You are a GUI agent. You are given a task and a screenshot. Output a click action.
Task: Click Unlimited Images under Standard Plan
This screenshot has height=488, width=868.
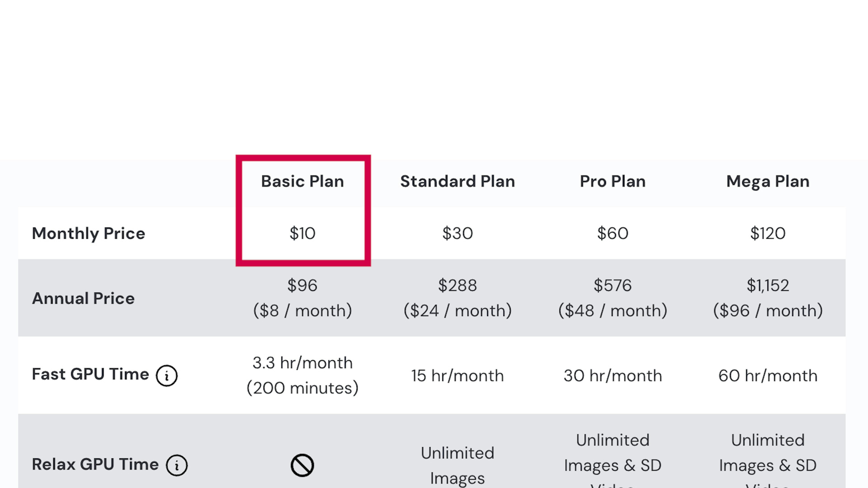point(457,465)
